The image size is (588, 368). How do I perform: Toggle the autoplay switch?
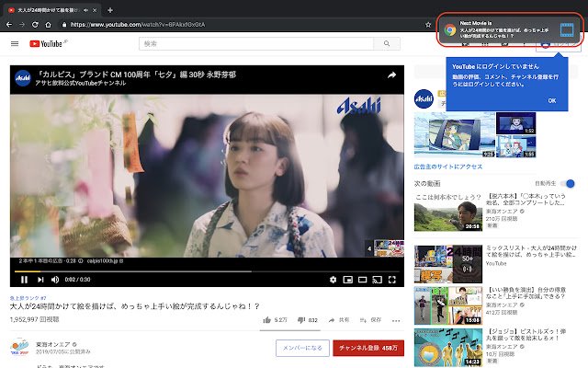pos(568,184)
